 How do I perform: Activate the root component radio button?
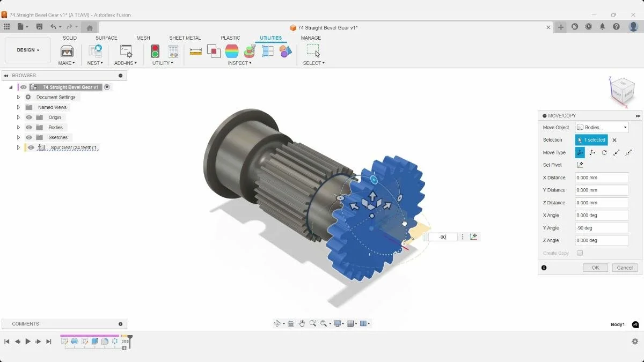(107, 87)
